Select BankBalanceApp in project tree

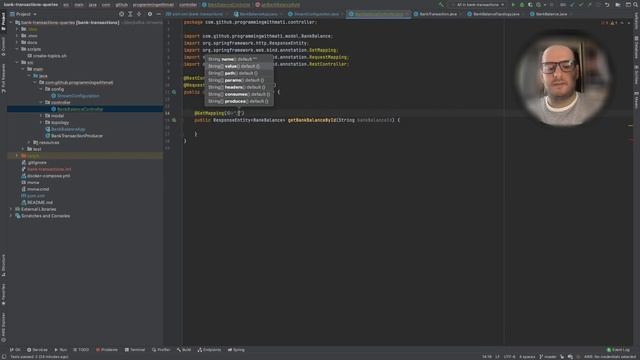point(68,129)
